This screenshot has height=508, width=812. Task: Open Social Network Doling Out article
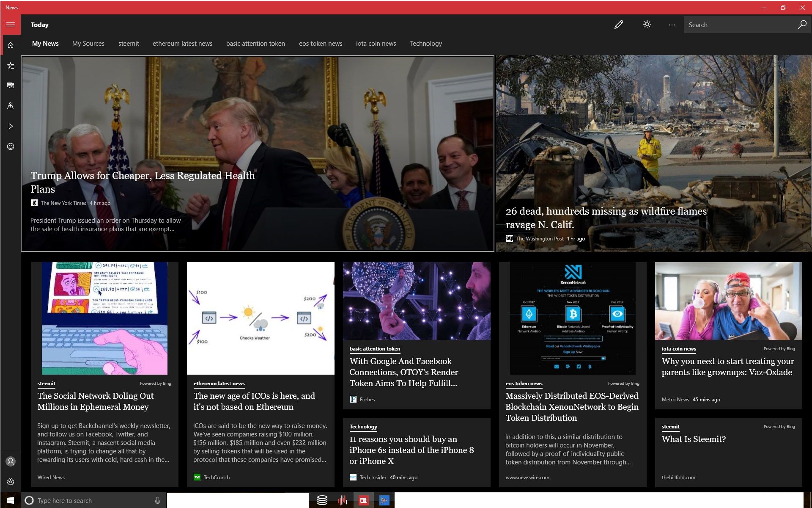click(96, 401)
